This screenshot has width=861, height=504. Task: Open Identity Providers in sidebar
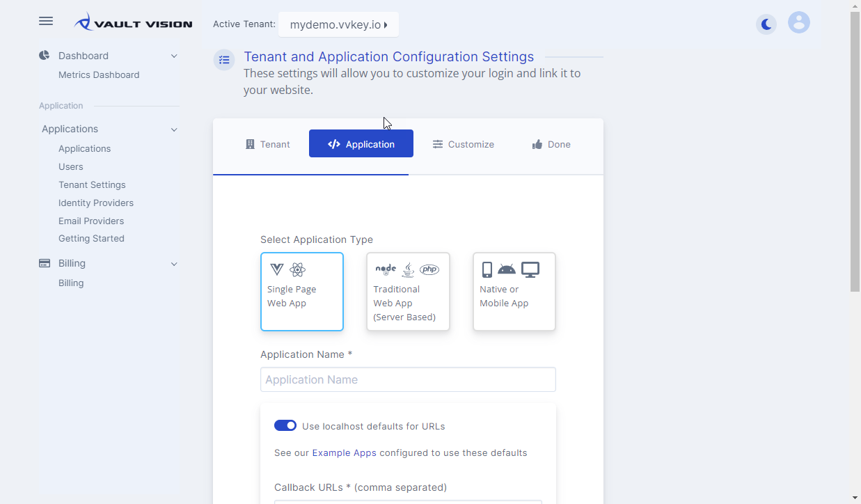96,203
